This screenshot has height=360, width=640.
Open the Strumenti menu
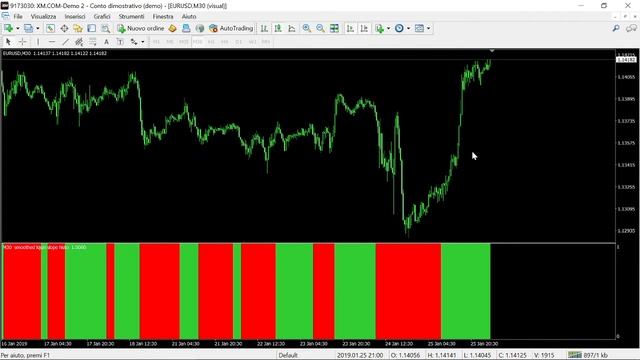(131, 16)
